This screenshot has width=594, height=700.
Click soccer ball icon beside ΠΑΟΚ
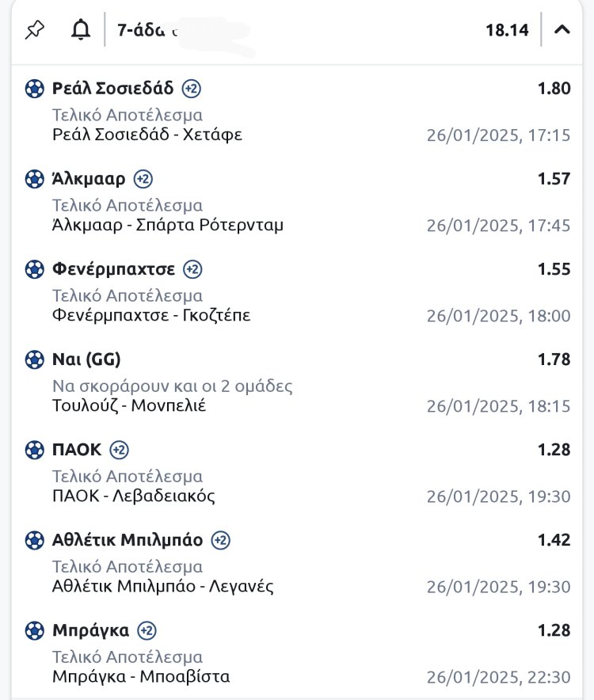(x=35, y=450)
